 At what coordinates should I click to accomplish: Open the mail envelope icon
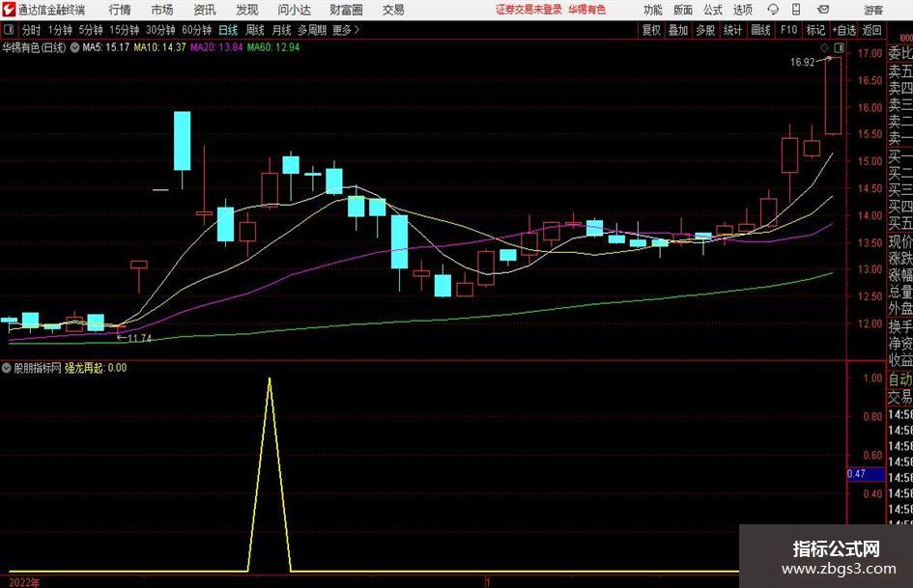(x=823, y=10)
